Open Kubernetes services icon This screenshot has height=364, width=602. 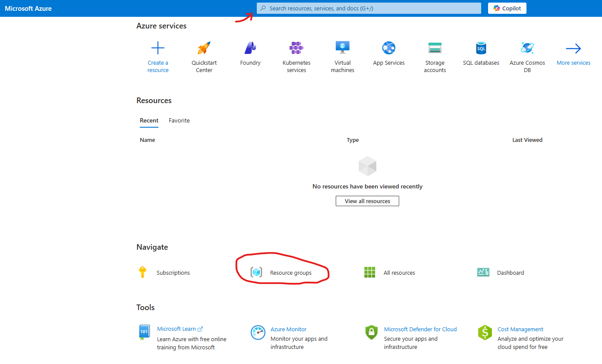[x=296, y=48]
